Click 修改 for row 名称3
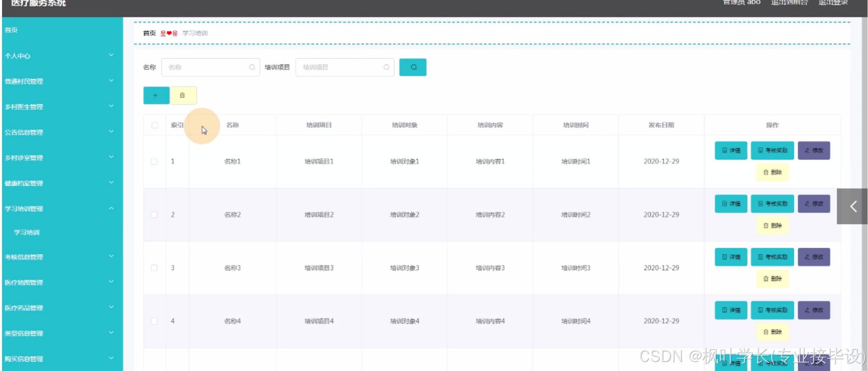 pyautogui.click(x=814, y=257)
